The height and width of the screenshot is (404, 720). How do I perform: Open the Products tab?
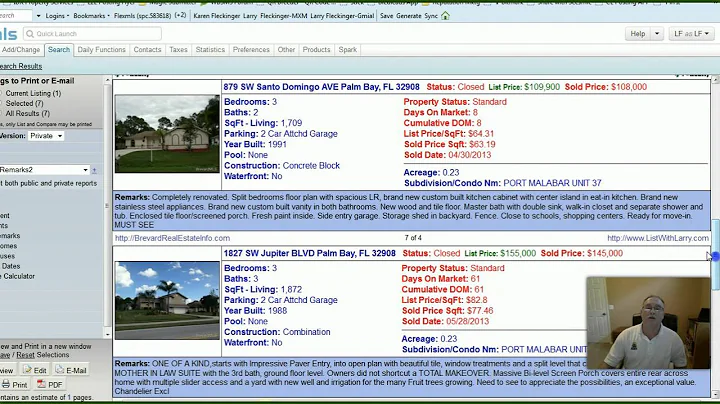[316, 50]
